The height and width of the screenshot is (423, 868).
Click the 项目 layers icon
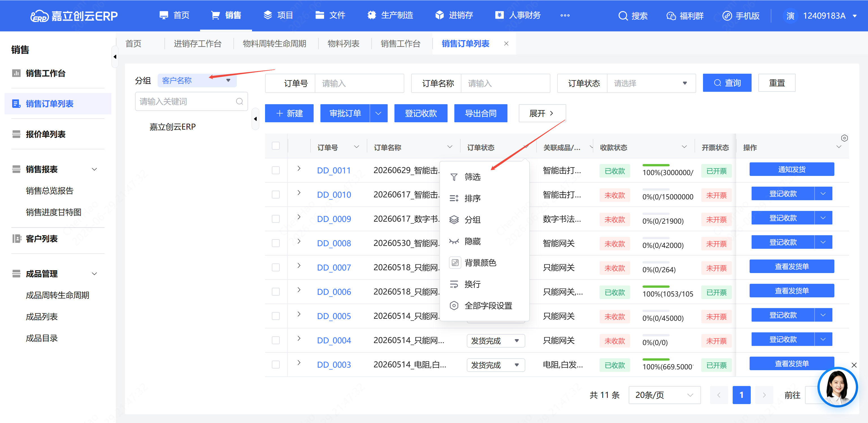[268, 15]
